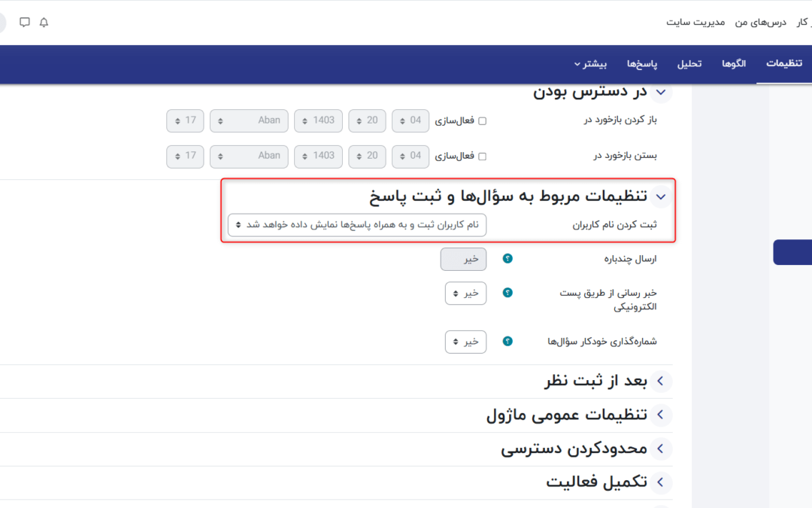Enable فعال‌سازی checkbox for باز کردن بازخورد
This screenshot has width=812, height=508.
[x=483, y=120]
